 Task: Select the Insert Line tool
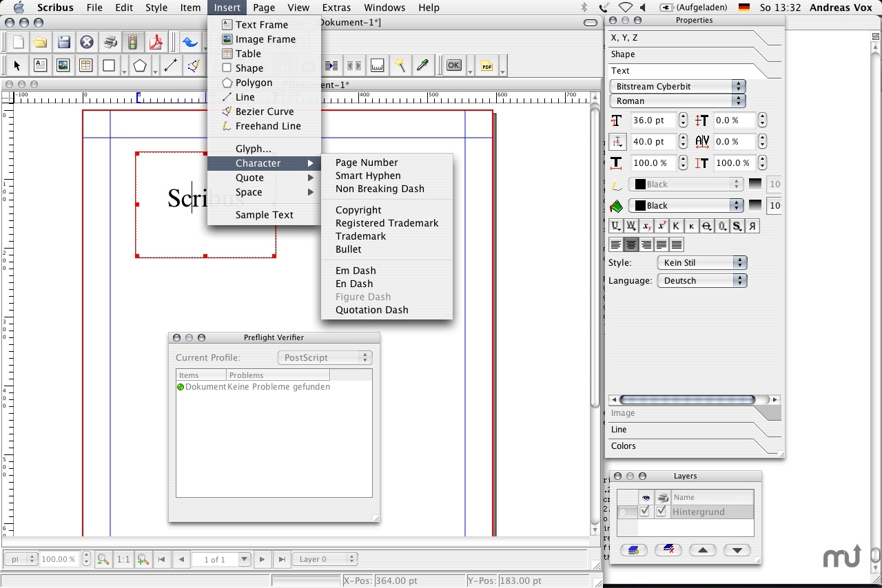click(170, 66)
